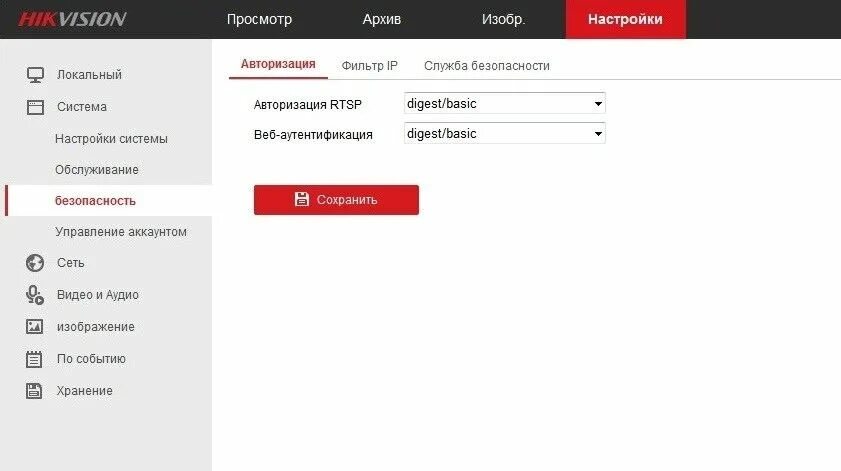
Task: Expand the Видео и Аудио section
Action: pos(98,295)
